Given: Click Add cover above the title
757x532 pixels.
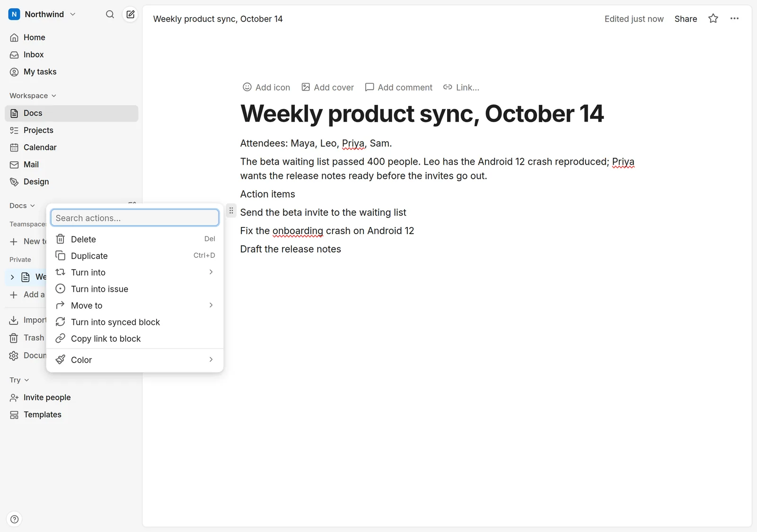Looking at the screenshot, I should (x=328, y=87).
